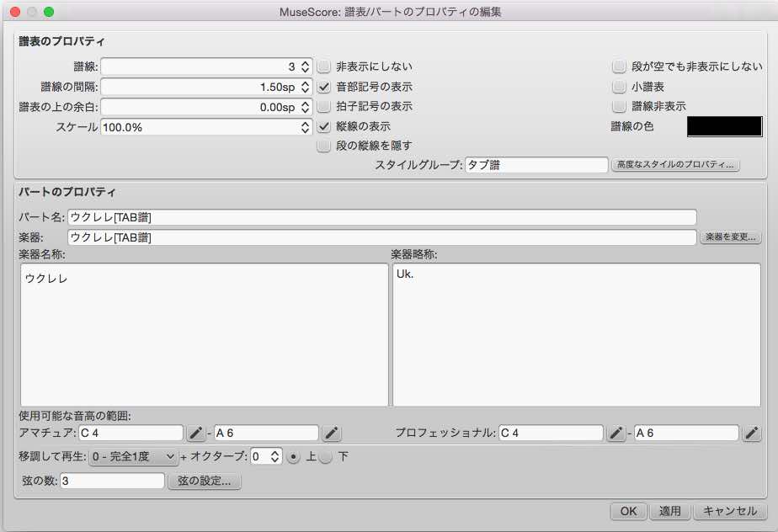Enable 拍子記号の表示 checkbox
Viewport: 778px width, 532px height.
click(x=323, y=106)
